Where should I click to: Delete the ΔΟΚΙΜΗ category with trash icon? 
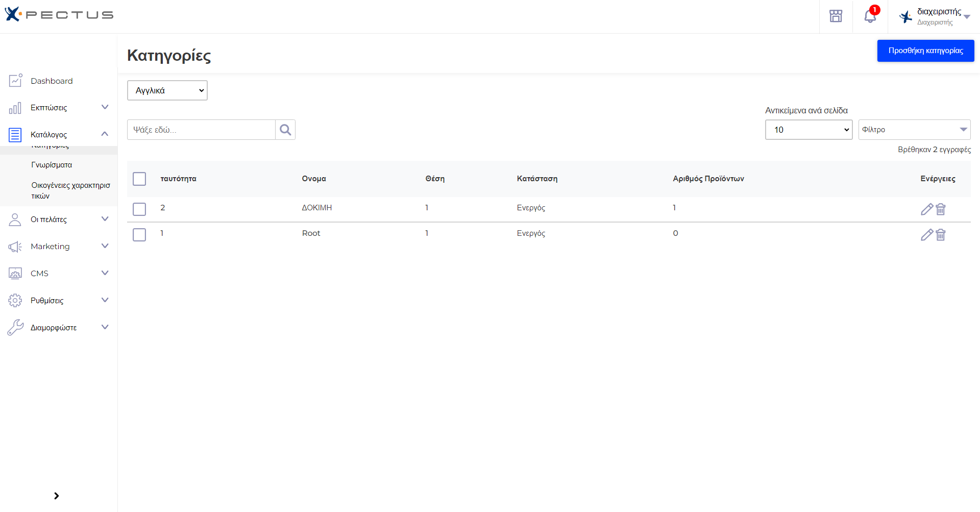[x=941, y=209]
